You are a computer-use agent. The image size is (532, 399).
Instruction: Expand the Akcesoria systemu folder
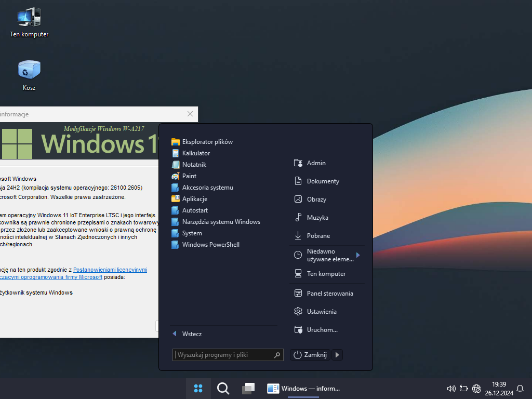click(x=207, y=188)
